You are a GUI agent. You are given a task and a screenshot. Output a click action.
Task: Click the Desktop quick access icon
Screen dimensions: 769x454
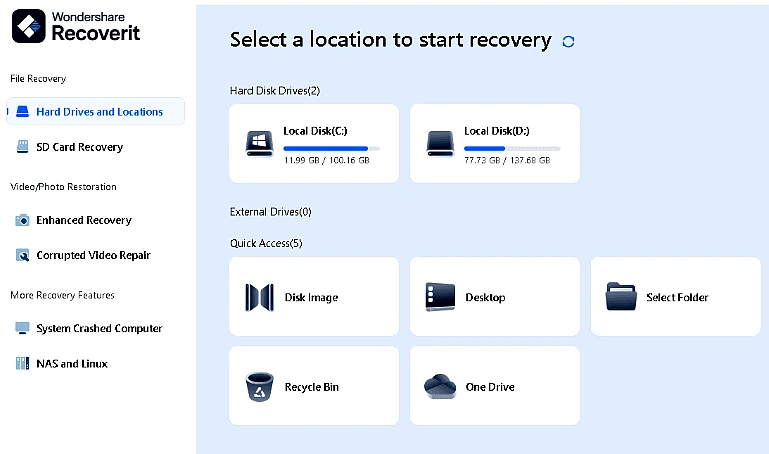440,297
